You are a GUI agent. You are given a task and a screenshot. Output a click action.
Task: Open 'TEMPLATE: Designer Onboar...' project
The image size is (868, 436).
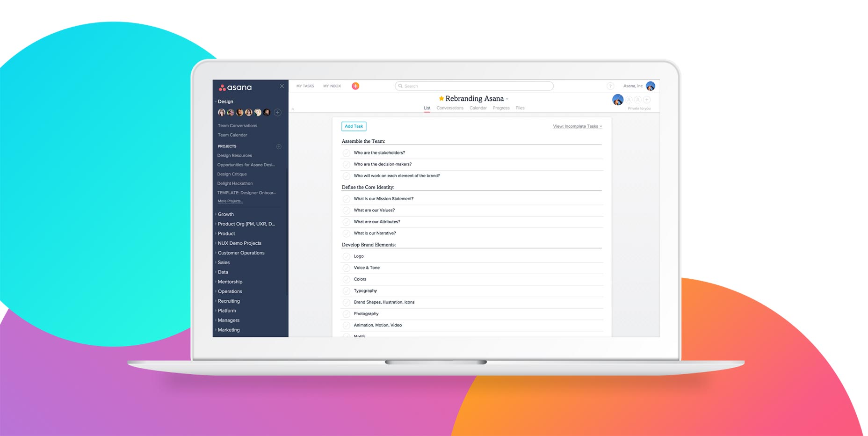tap(246, 193)
